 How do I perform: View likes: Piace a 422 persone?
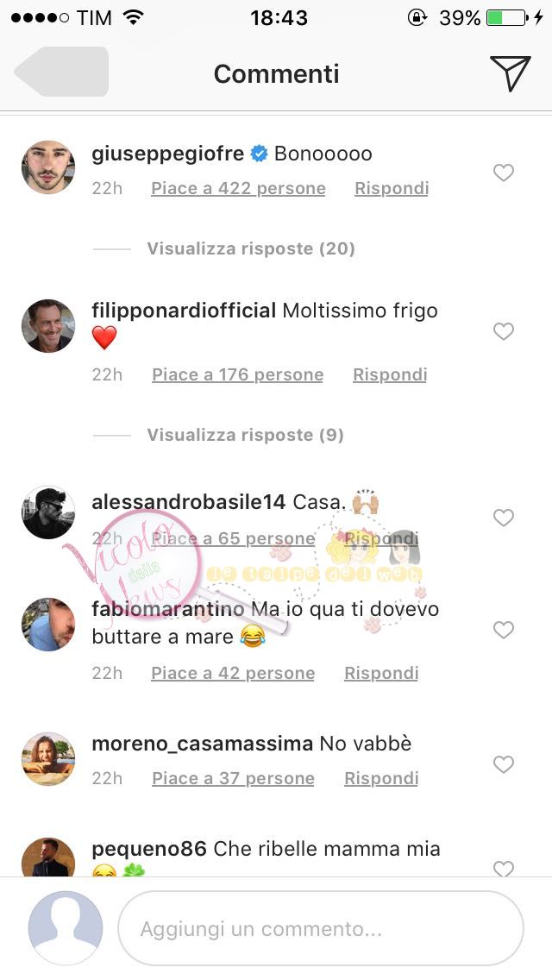pos(238,189)
